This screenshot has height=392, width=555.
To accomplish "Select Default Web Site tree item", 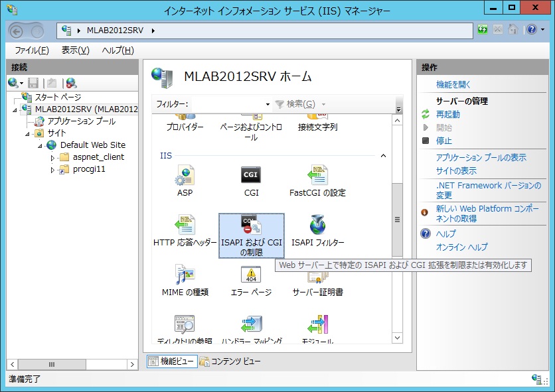I will click(x=93, y=145).
